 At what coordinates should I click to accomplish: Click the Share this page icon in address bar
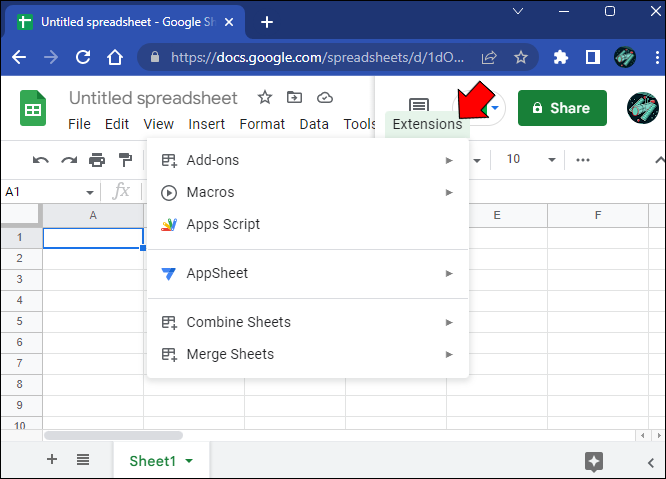click(x=489, y=57)
